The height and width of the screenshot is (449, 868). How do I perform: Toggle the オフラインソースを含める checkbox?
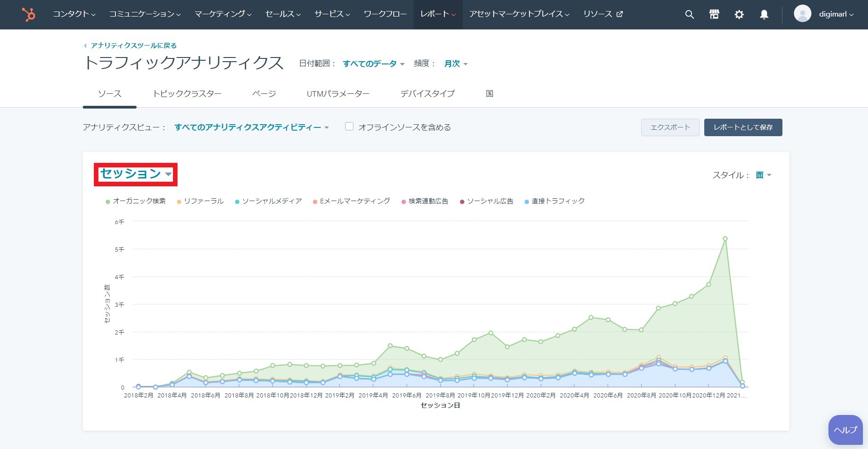point(349,127)
